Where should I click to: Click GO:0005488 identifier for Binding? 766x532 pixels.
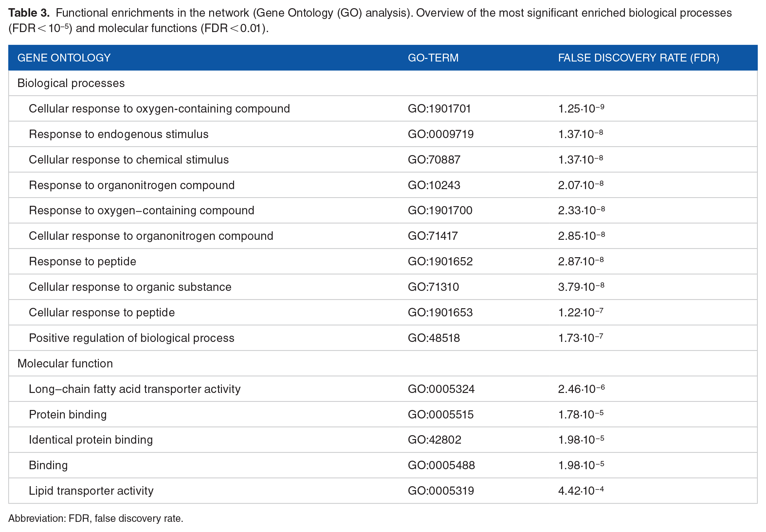(441, 465)
